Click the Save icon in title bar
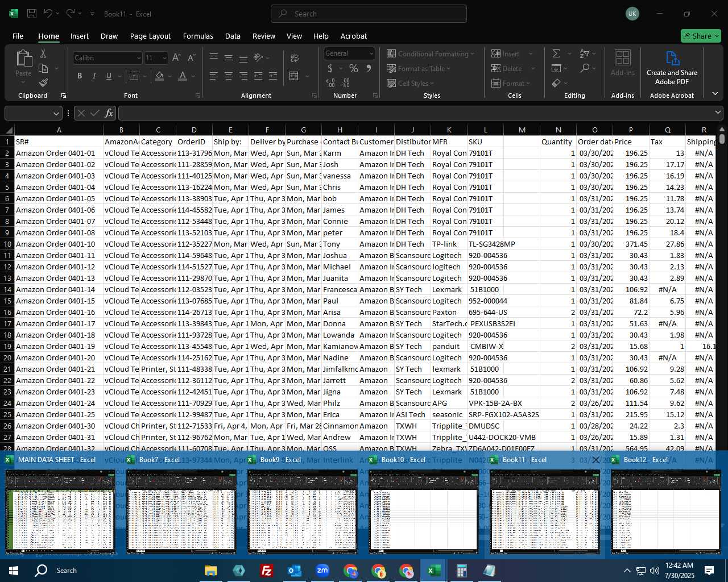Viewport: 728px width, 582px height. (32, 14)
